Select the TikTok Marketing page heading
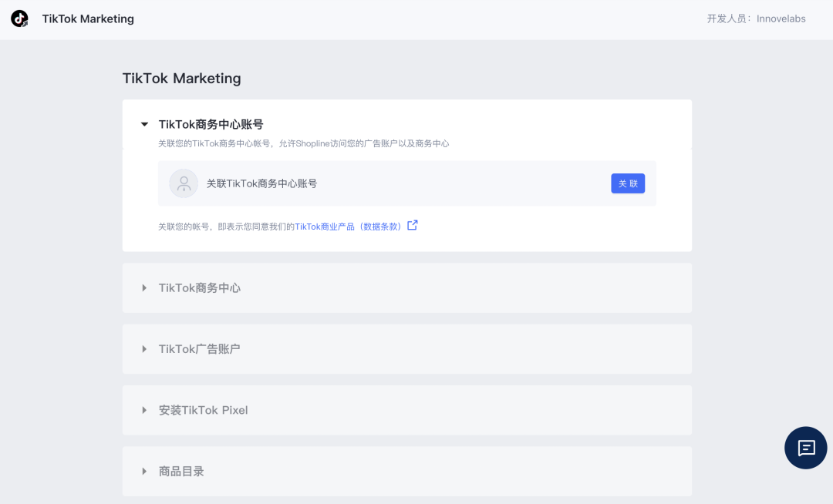 click(x=181, y=78)
